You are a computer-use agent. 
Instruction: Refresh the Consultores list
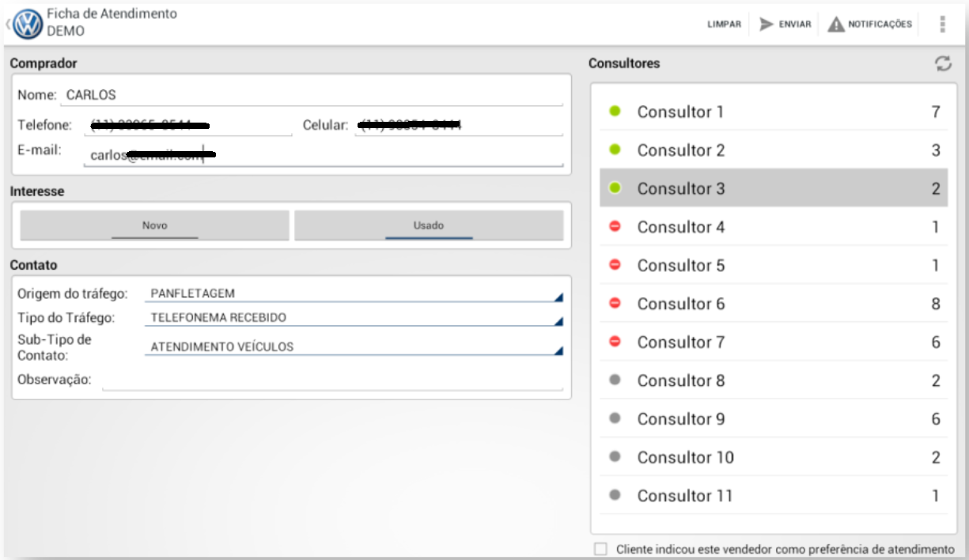(x=942, y=64)
